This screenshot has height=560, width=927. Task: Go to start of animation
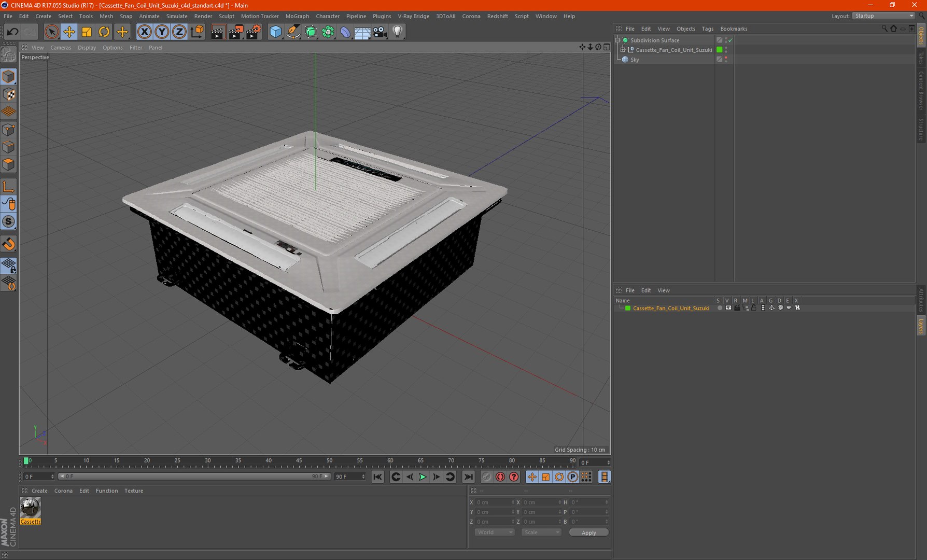(377, 477)
